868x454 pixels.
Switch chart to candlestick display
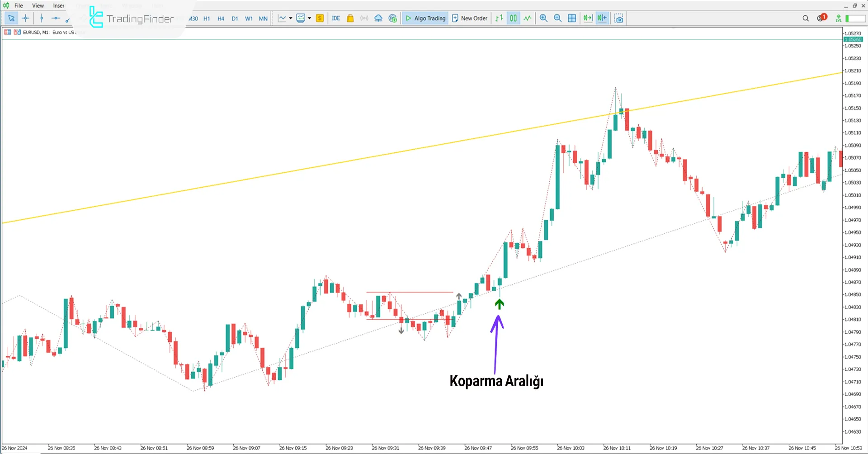coord(513,19)
